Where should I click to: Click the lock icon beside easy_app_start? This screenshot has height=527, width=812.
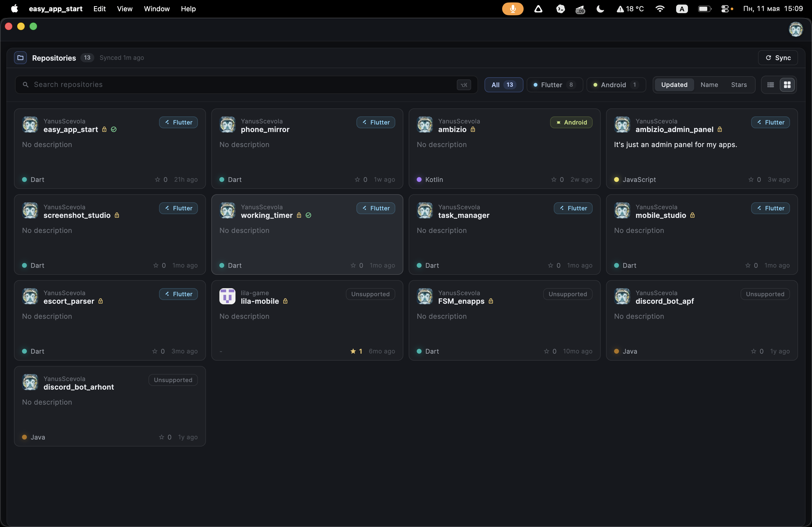(104, 130)
